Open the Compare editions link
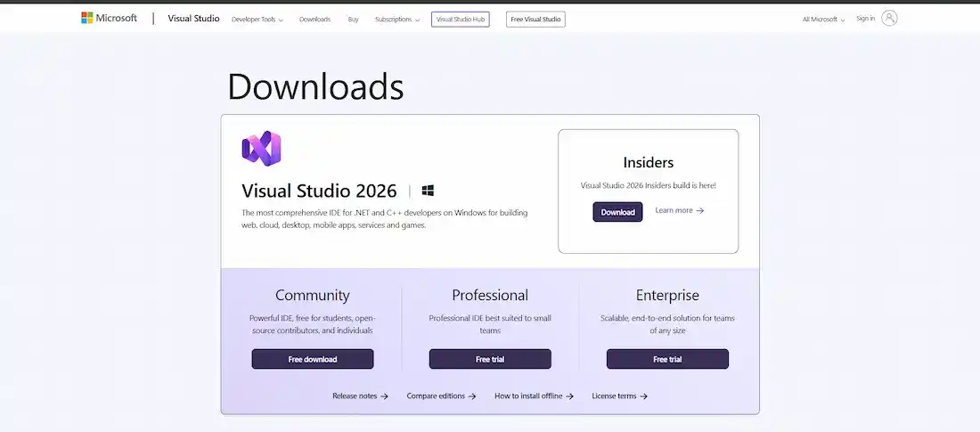Screen dimensions: 980x432 click(441, 395)
